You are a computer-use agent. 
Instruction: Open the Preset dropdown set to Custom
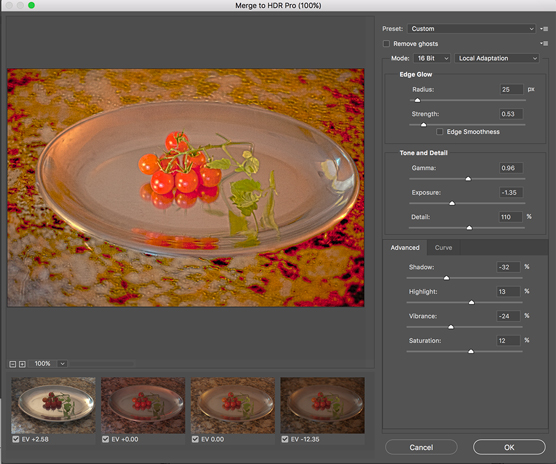pos(472,29)
